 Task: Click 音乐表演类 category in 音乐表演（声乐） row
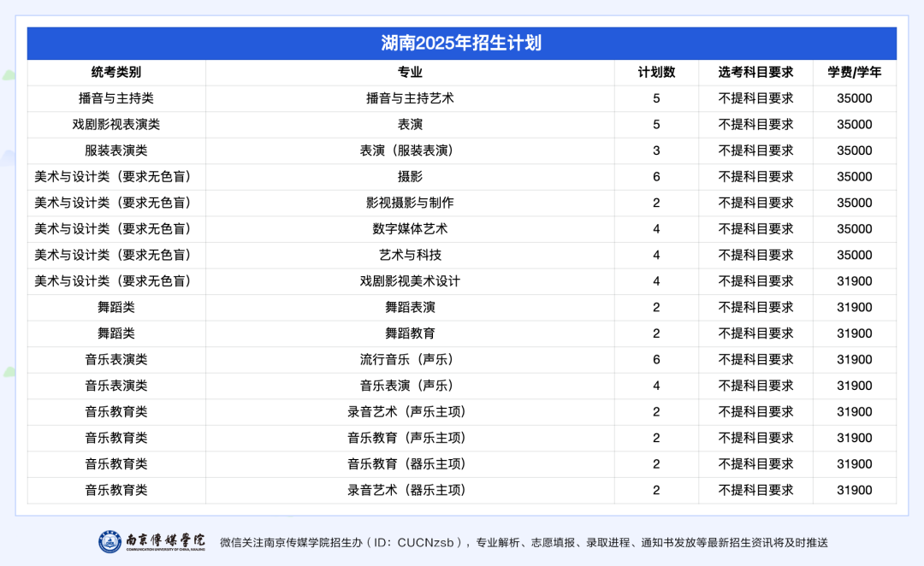coord(116,386)
